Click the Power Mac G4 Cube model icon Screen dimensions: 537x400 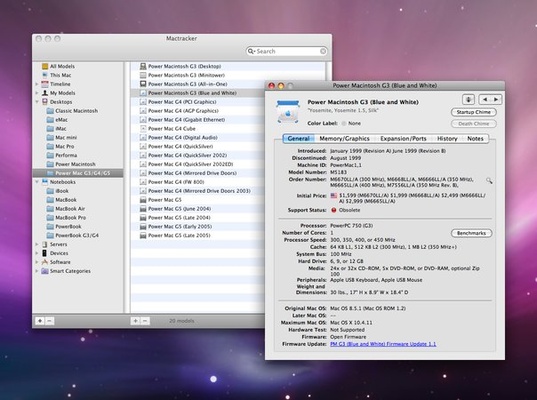click(x=143, y=128)
